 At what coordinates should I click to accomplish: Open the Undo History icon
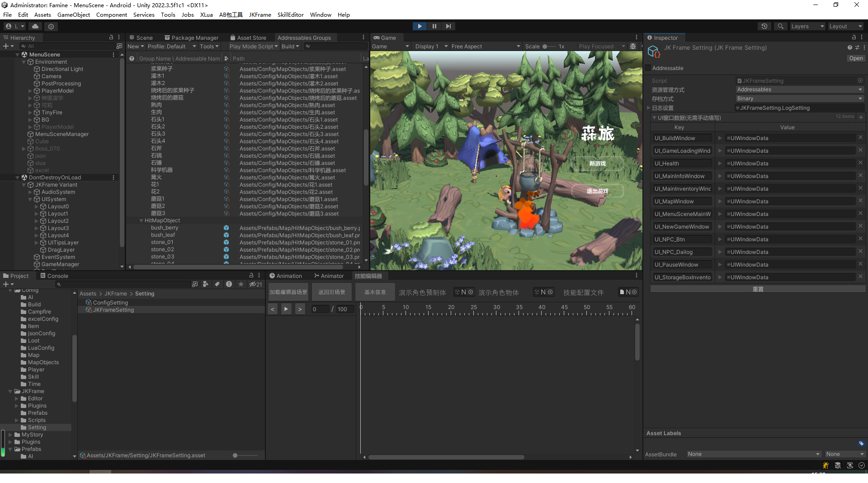point(764,26)
